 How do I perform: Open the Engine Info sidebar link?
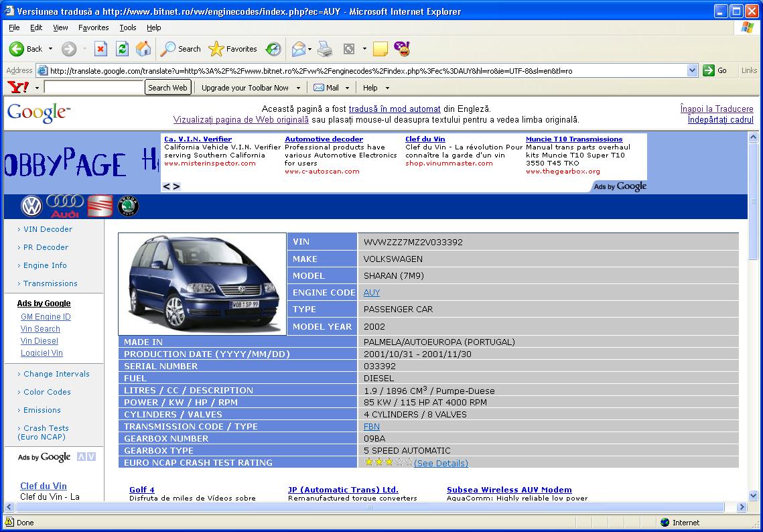point(45,265)
